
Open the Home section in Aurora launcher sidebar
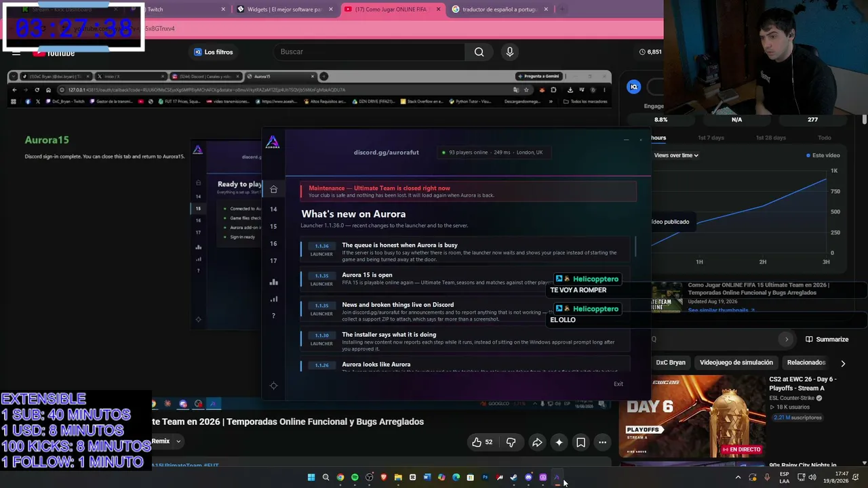point(273,189)
